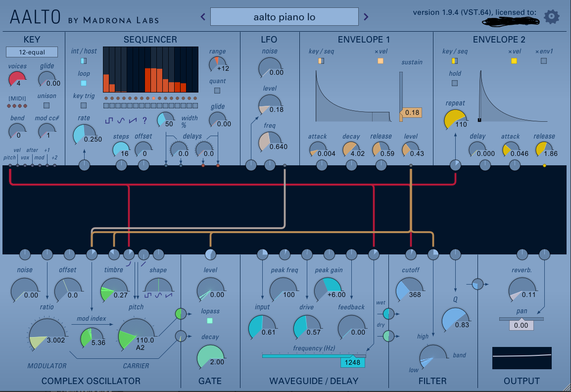Click the Envelope 2 repeat knob
Viewport: 571px width, 392px height.
point(455,121)
